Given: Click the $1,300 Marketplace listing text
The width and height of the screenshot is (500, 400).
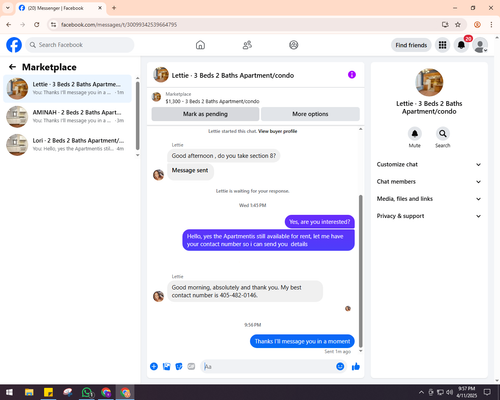Looking at the screenshot, I should (212, 101).
